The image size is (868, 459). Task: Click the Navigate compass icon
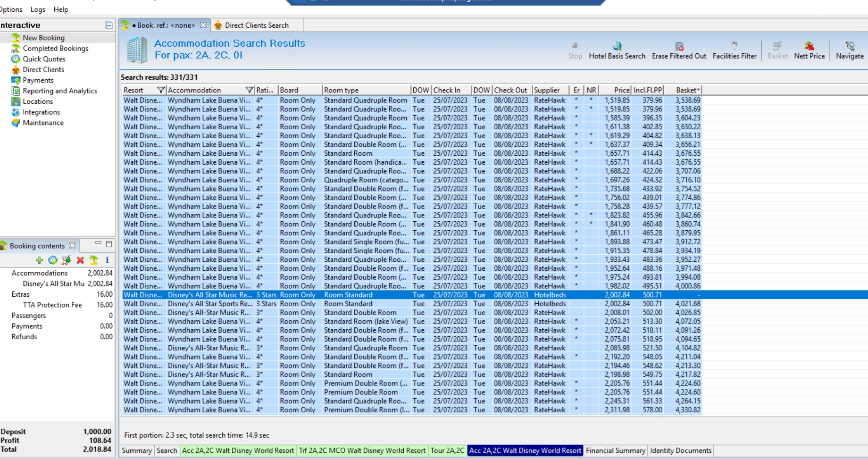(850, 46)
